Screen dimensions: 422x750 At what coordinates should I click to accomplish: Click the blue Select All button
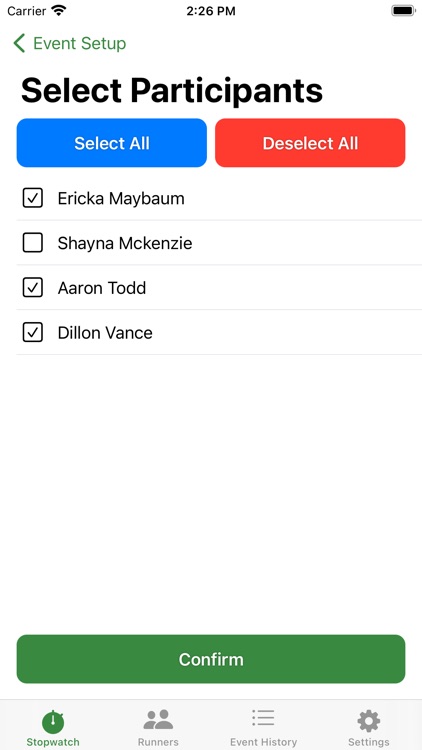112,143
